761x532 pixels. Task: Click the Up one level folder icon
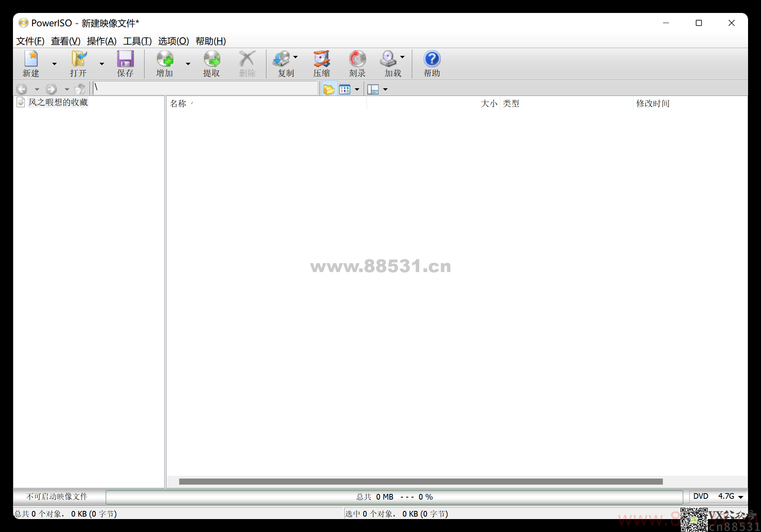tap(80, 89)
